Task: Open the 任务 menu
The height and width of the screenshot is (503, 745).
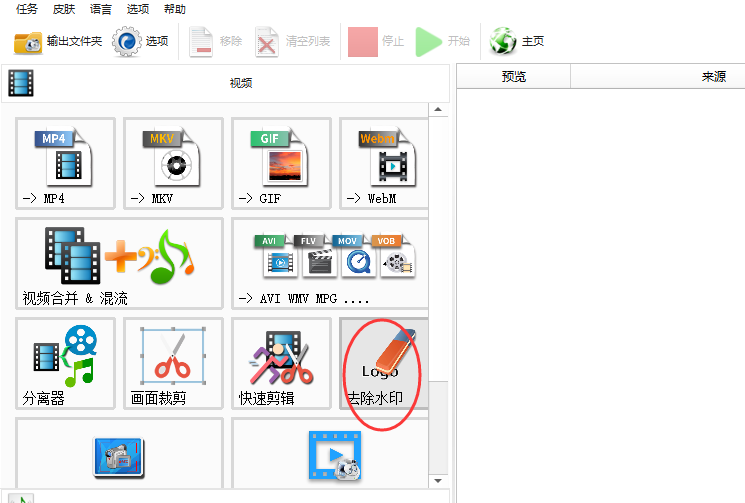Action: tap(26, 9)
